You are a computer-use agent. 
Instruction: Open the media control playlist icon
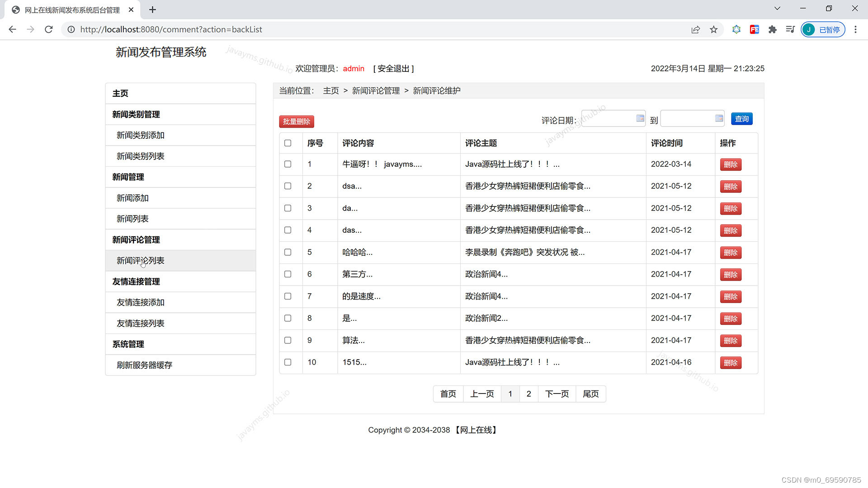tap(790, 29)
